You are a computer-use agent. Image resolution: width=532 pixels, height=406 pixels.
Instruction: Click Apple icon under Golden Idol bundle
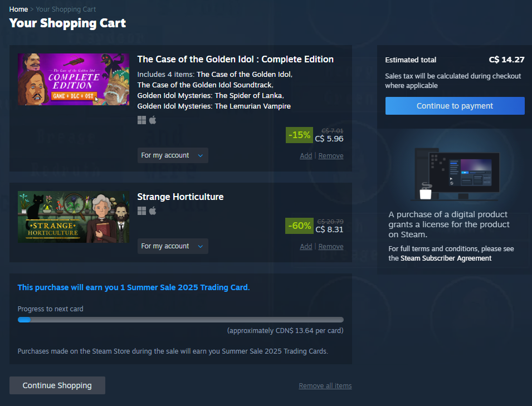(153, 120)
